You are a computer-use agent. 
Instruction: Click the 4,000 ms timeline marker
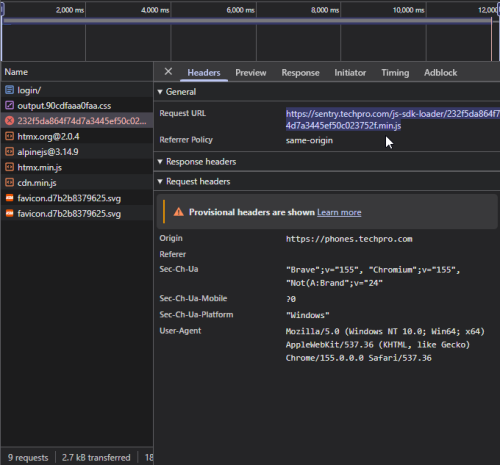(x=155, y=10)
